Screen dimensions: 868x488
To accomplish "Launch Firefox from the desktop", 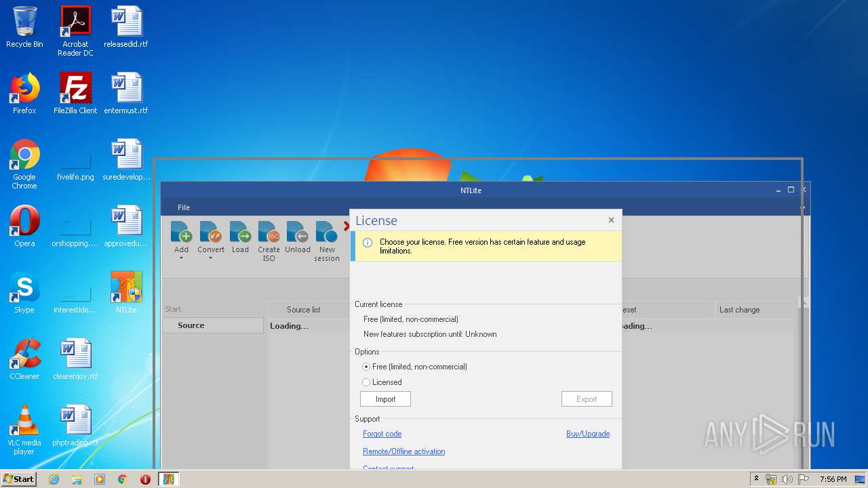I will pyautogui.click(x=24, y=94).
